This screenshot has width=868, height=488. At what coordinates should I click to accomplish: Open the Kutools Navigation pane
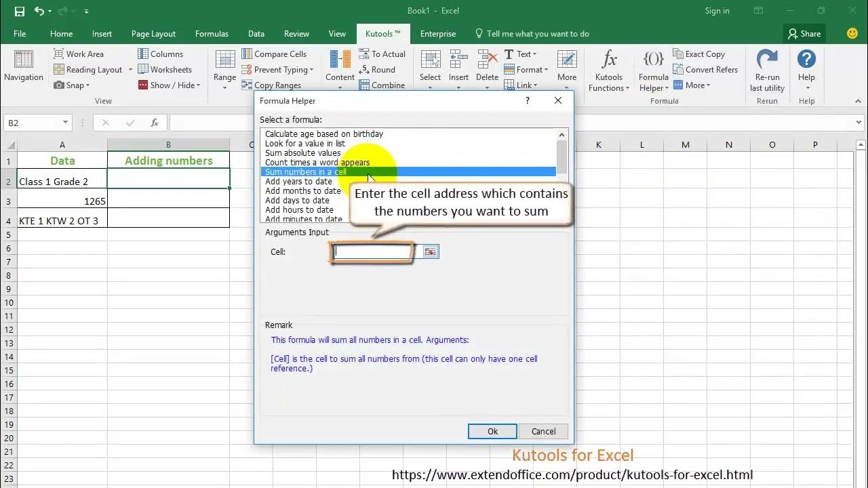tap(24, 66)
